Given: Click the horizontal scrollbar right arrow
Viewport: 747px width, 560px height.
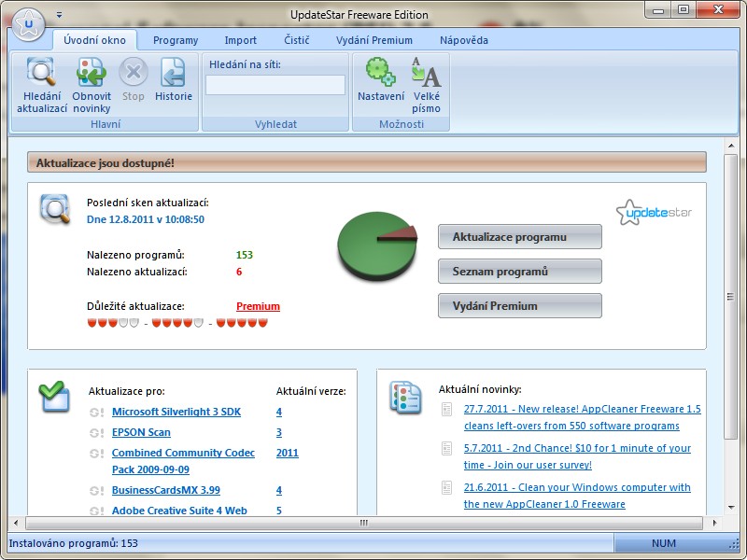Looking at the screenshot, I should pos(714,523).
